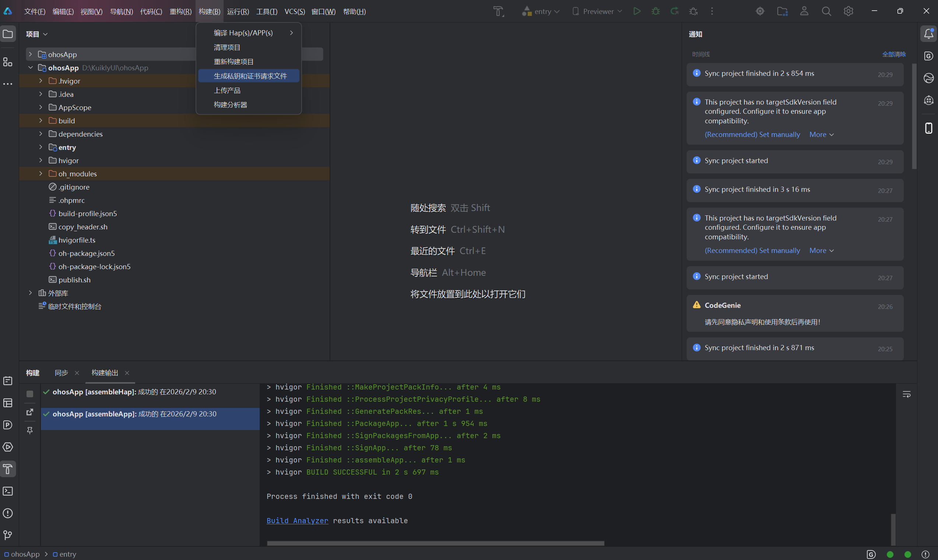Click the search magnifier icon
The image size is (938, 560).
pyautogui.click(x=826, y=11)
